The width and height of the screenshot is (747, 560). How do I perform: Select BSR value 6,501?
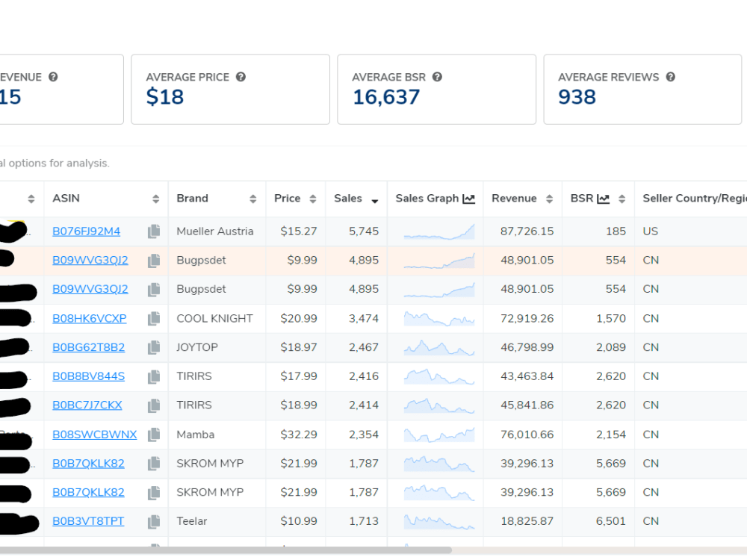point(611,521)
